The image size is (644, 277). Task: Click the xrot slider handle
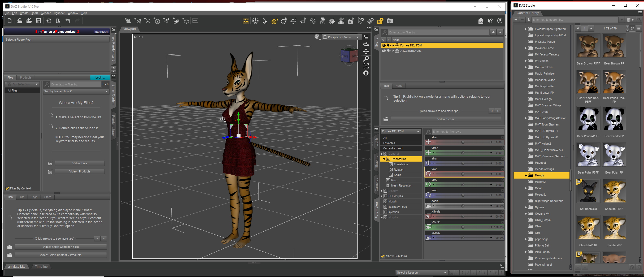[x=463, y=174]
